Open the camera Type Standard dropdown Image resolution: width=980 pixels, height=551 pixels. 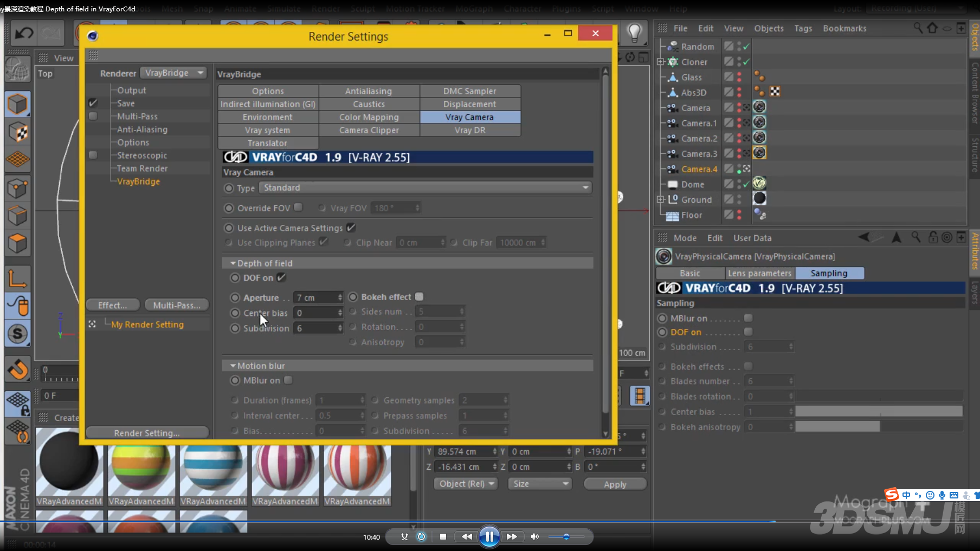425,187
